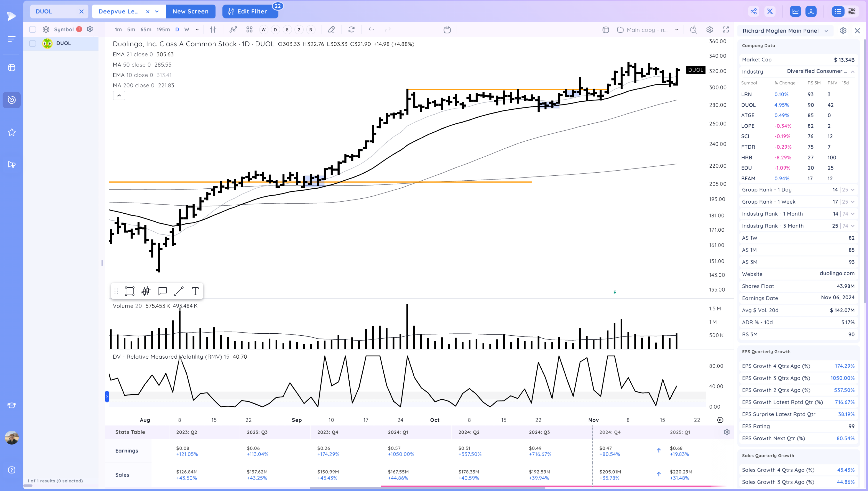This screenshot has width=868, height=491.
Task: Select the trend line drawing tool
Action: 179,291
